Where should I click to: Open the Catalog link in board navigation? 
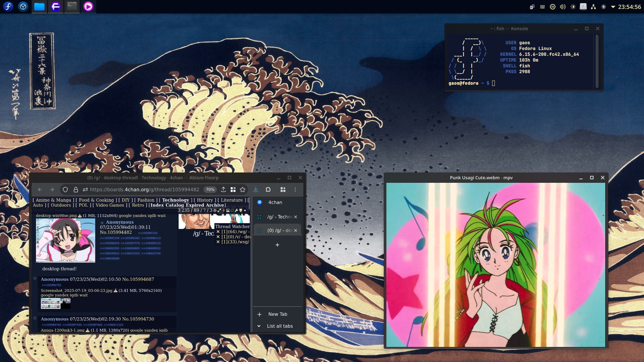coord(175,205)
